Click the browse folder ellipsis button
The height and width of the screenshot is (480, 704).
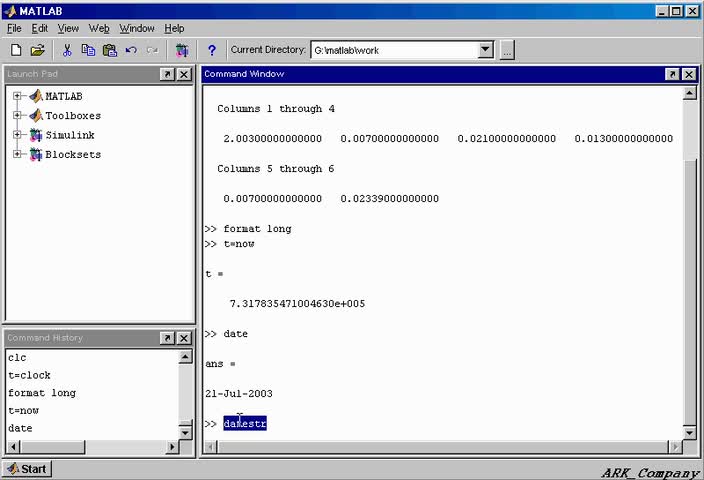click(x=507, y=50)
